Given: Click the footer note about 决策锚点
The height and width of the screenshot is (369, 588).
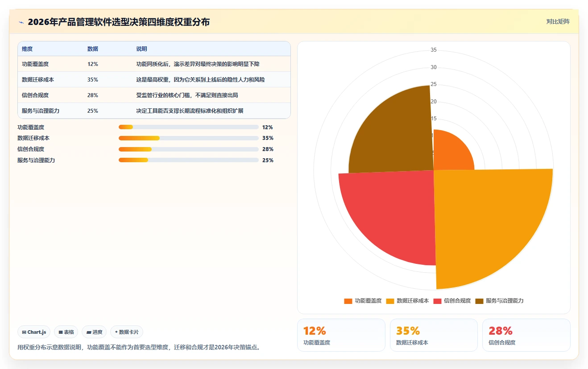Looking at the screenshot, I should coord(139,347).
